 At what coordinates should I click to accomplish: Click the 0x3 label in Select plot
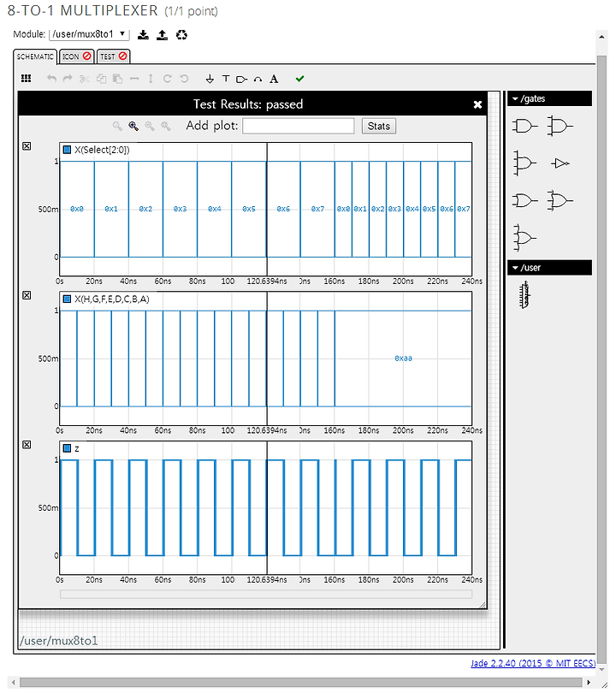pos(180,209)
